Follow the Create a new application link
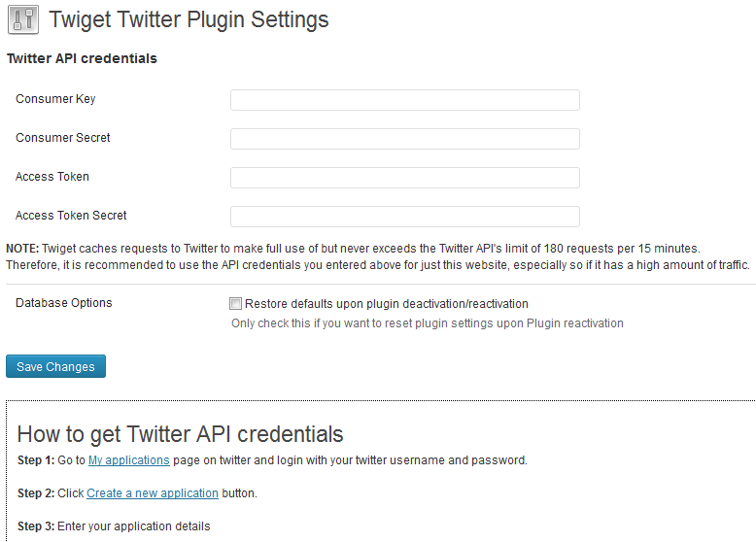Screen dimensions: 756x542 click(153, 493)
